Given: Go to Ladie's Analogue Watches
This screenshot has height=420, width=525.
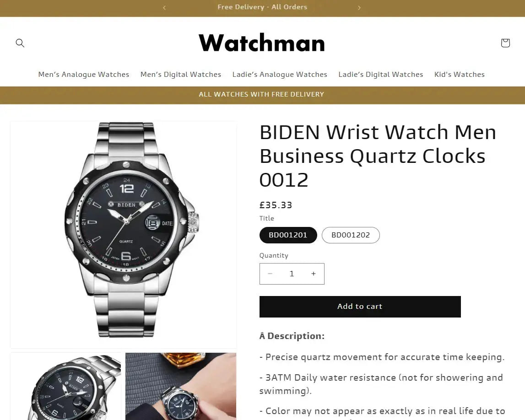Looking at the screenshot, I should (x=280, y=74).
